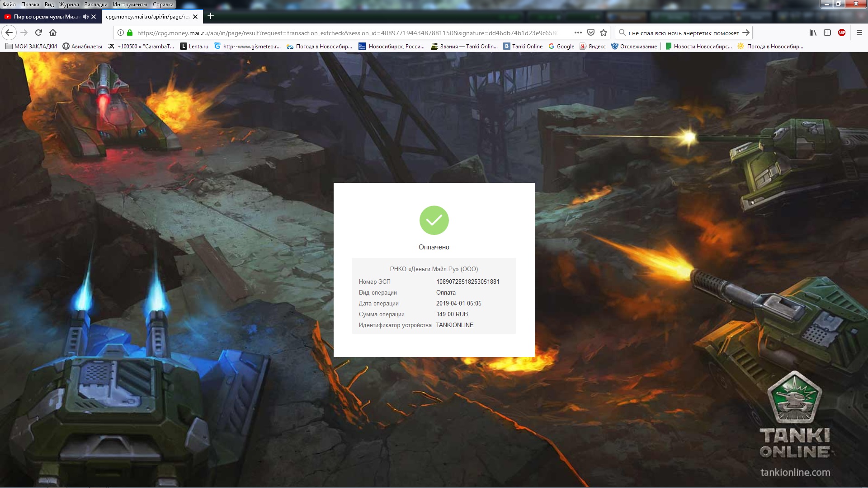
Task: Select the ESP number 10890728518253051881
Action: [468, 282]
